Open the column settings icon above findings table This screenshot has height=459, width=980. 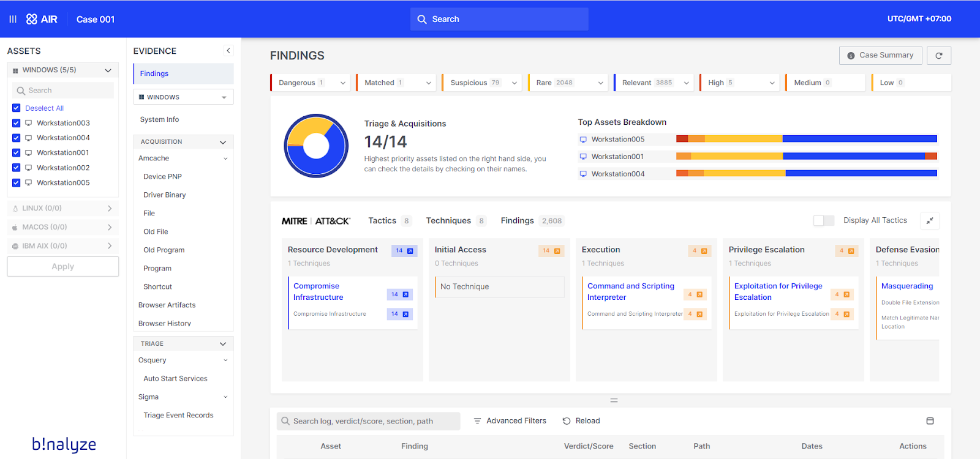930,421
